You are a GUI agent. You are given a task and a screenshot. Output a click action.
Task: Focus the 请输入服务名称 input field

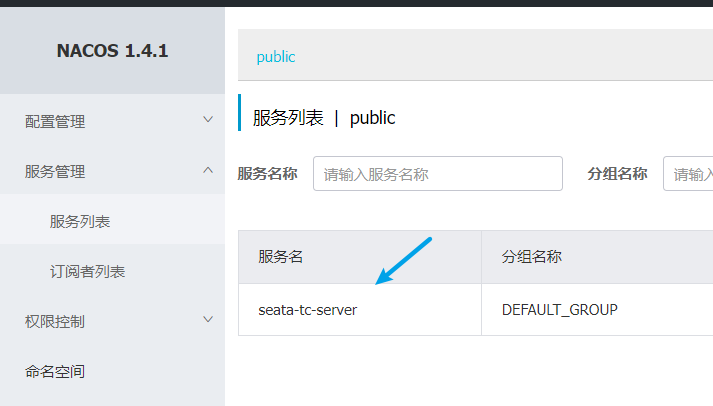pos(438,174)
